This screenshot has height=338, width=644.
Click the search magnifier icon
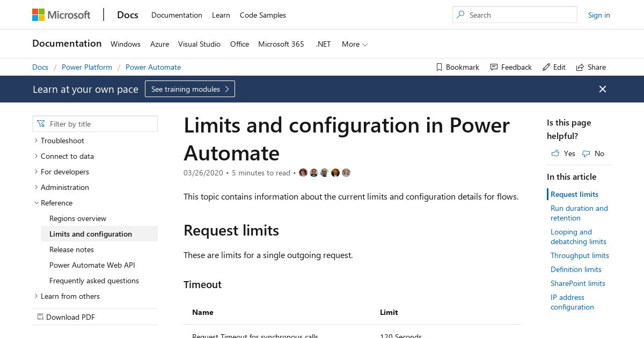pos(460,15)
